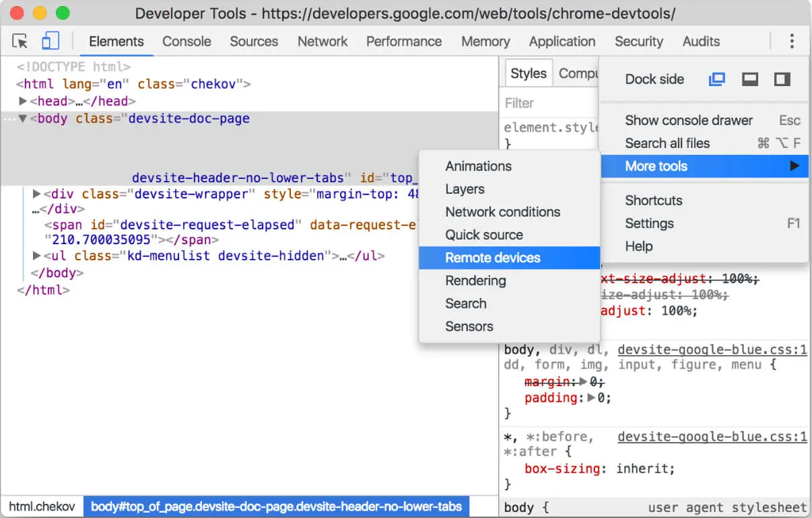
Task: Click the "210.700035095" text node
Action: (101, 239)
